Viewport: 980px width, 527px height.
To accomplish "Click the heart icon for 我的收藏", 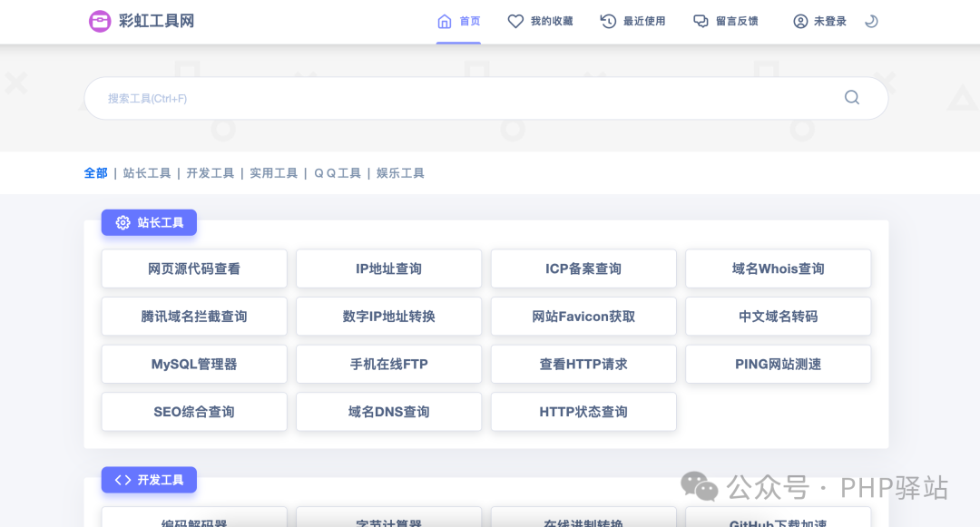I will pos(515,20).
